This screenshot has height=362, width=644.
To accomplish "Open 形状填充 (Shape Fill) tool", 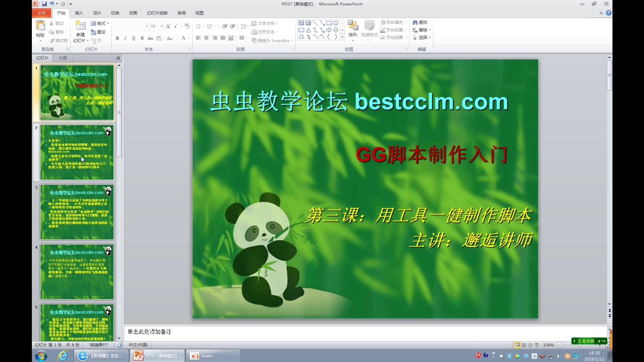I will click(392, 22).
